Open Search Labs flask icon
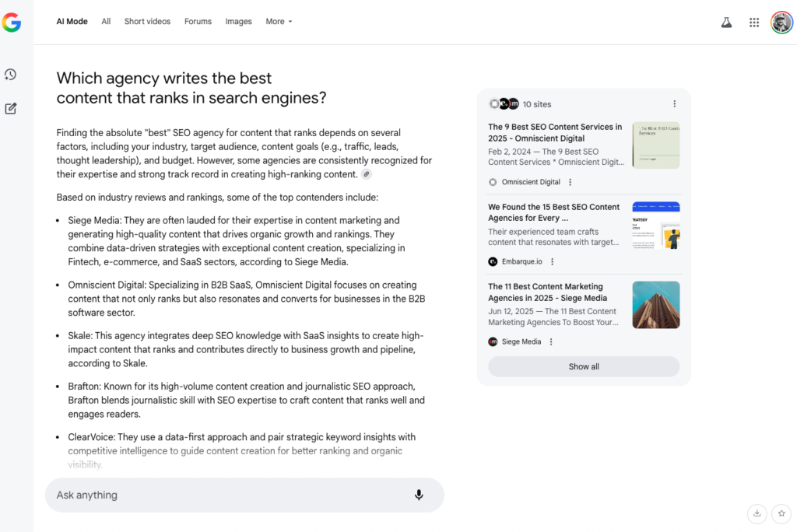797x532 pixels. click(726, 23)
